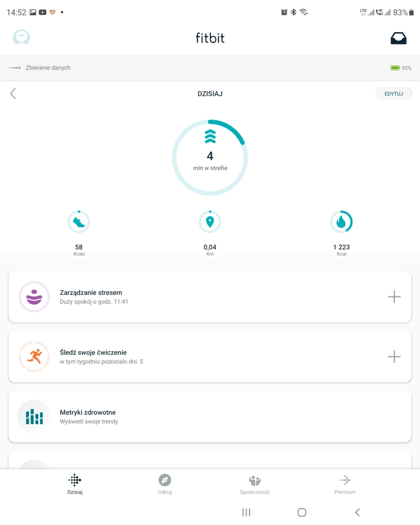Viewport: 420px width, 525px height.
Task: Switch to the Odkryj tab
Action: pos(165,484)
